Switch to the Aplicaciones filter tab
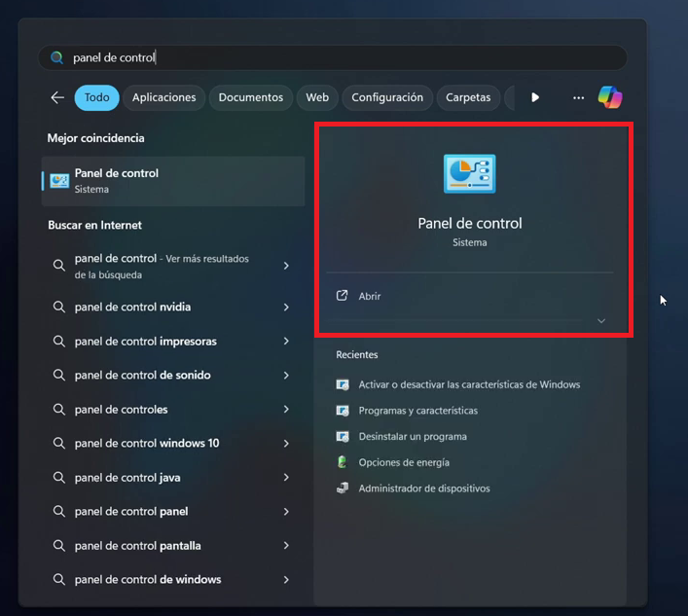This screenshot has width=688, height=616. coord(164,97)
